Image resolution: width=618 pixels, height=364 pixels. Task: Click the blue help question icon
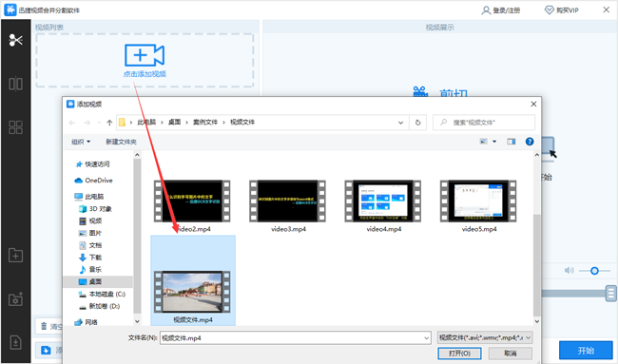pos(530,142)
